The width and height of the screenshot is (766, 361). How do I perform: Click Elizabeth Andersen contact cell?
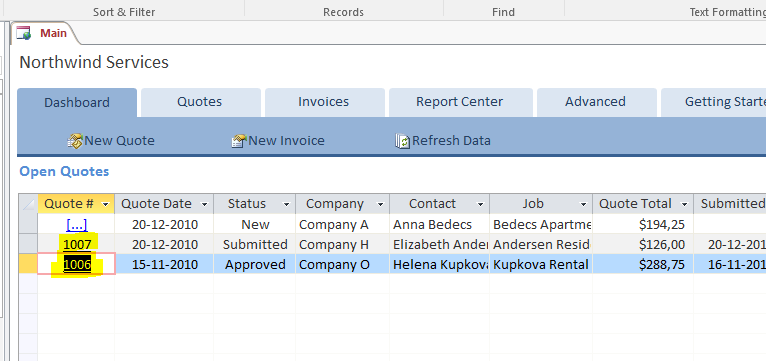[440, 244]
